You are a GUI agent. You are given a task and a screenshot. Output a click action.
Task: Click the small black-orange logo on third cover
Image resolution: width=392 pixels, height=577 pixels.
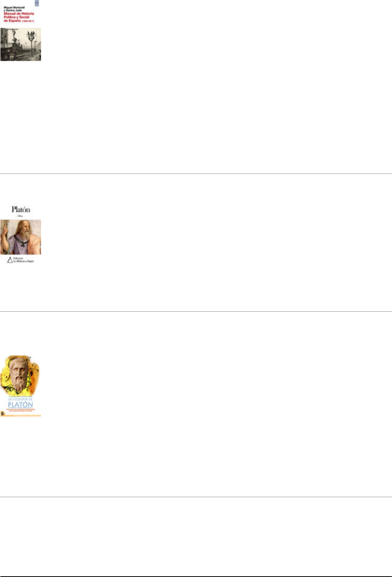click(x=2, y=413)
